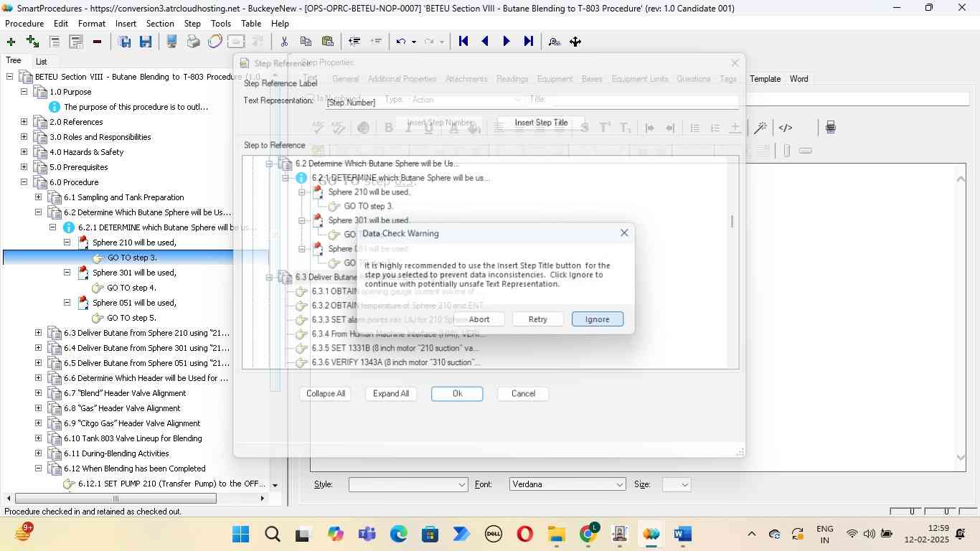The width and height of the screenshot is (980, 551).
Task: Select 'Sphere 051 will be used,' tree item
Action: pos(134,303)
